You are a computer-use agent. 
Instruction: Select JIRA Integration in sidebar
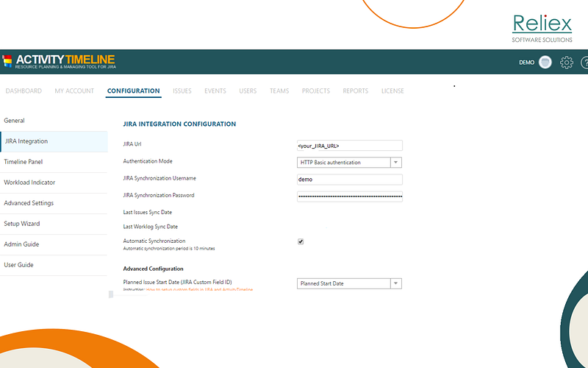tap(54, 141)
